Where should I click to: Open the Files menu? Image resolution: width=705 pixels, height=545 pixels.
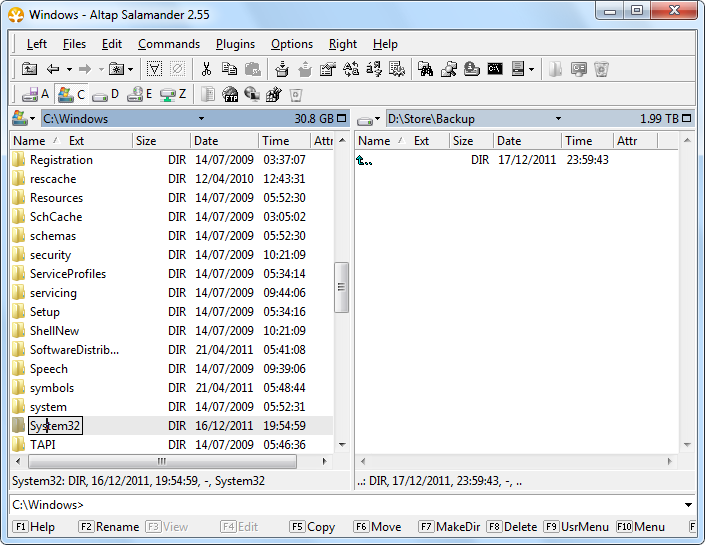tap(74, 44)
